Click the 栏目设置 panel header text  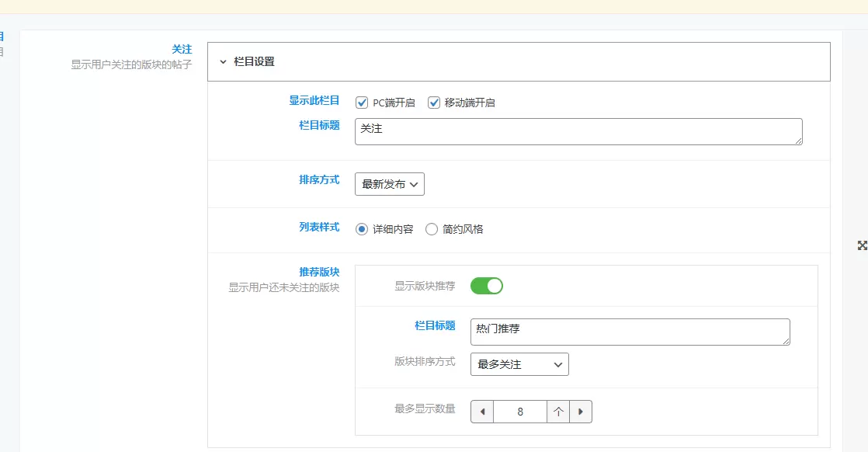point(254,61)
